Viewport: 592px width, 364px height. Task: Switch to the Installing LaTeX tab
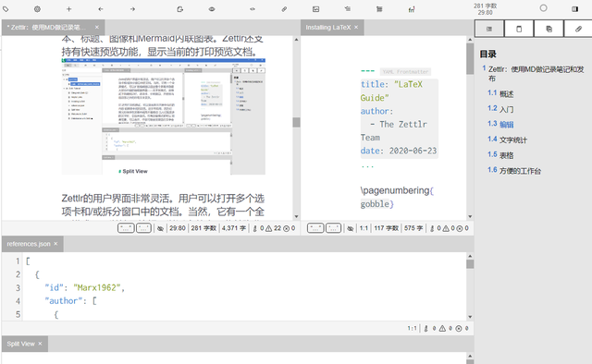(328, 28)
